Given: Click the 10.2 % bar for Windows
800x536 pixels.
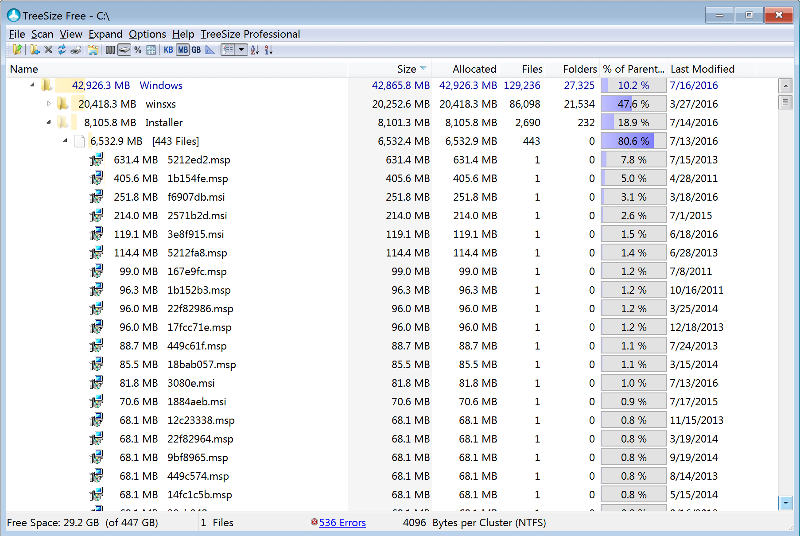Looking at the screenshot, I should (x=633, y=85).
